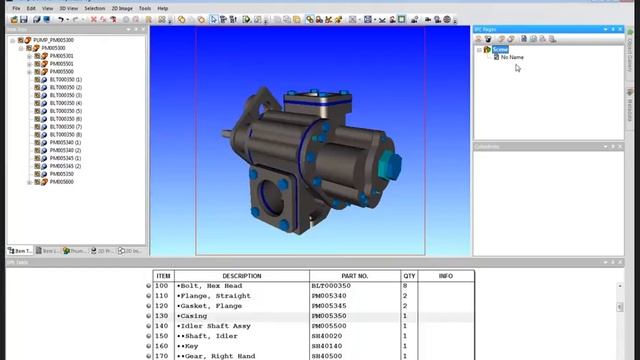Image resolution: width=640 pixels, height=360 pixels.
Task: Select tree item PM005340 (2)
Action: click(65, 150)
